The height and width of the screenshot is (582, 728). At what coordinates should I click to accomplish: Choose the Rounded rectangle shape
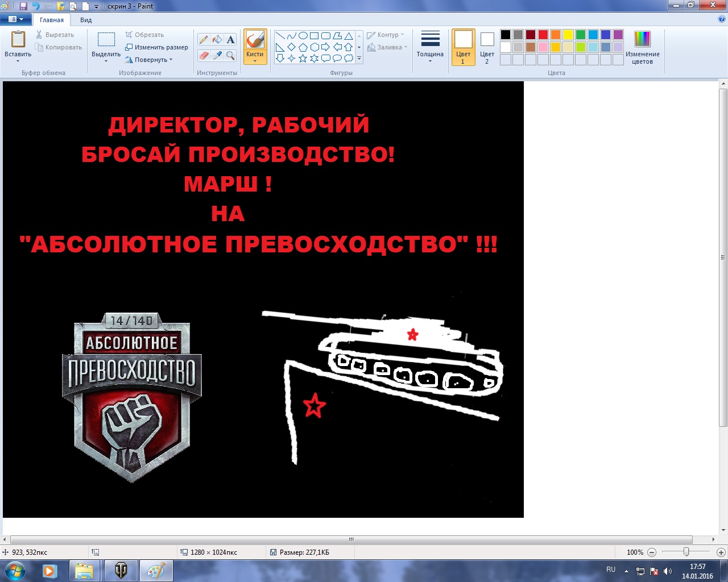tap(325, 36)
